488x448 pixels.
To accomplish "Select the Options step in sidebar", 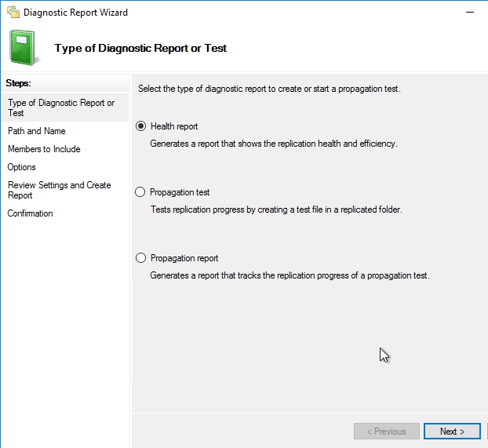I will 22,167.
